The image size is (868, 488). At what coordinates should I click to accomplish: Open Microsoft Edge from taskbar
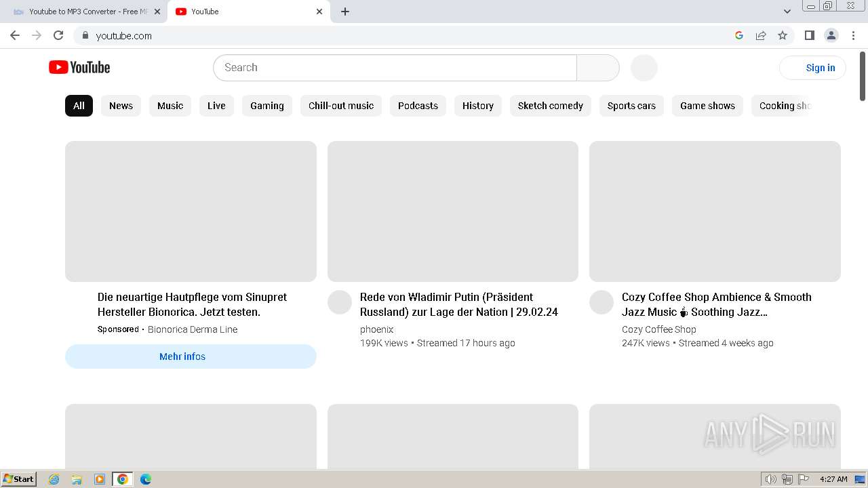click(146, 479)
